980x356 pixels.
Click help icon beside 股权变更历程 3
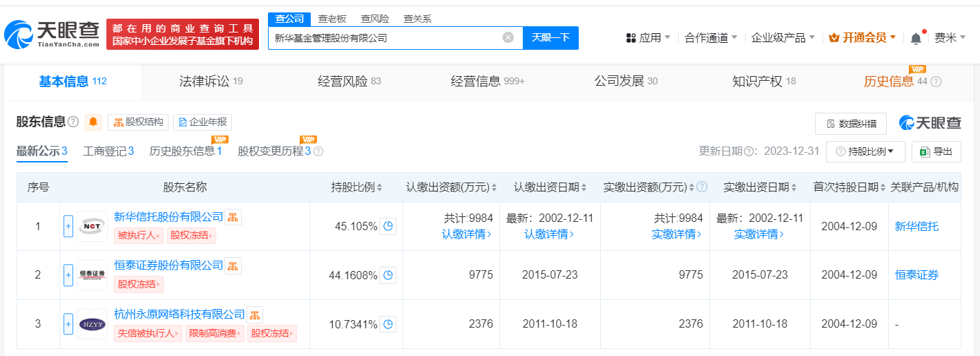pyautogui.click(x=318, y=151)
